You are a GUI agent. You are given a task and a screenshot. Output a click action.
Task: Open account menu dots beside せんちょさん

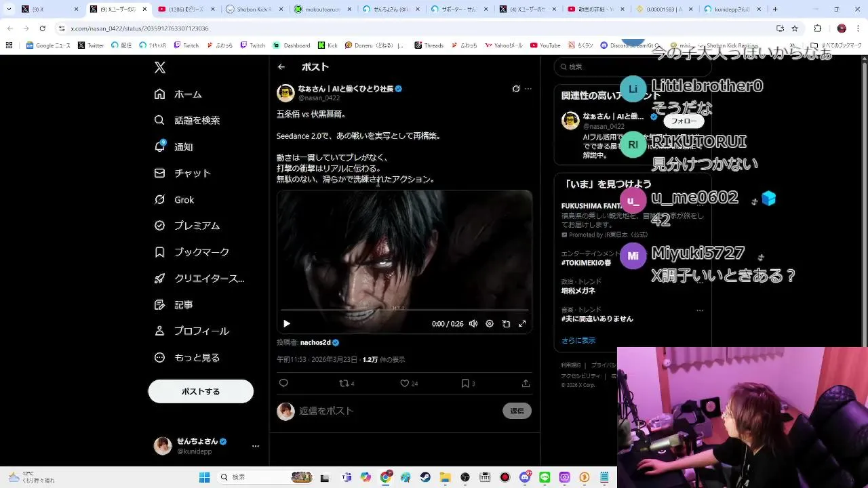coord(256,446)
